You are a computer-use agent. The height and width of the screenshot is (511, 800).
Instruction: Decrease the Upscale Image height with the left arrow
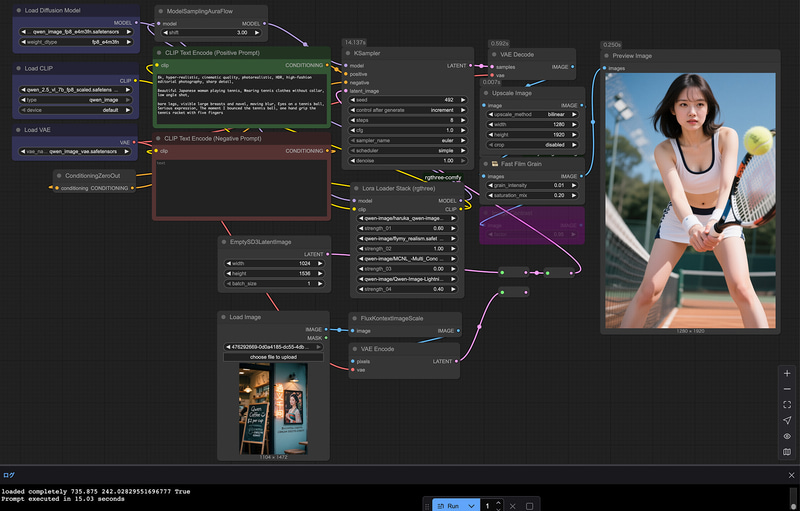tap(490, 135)
